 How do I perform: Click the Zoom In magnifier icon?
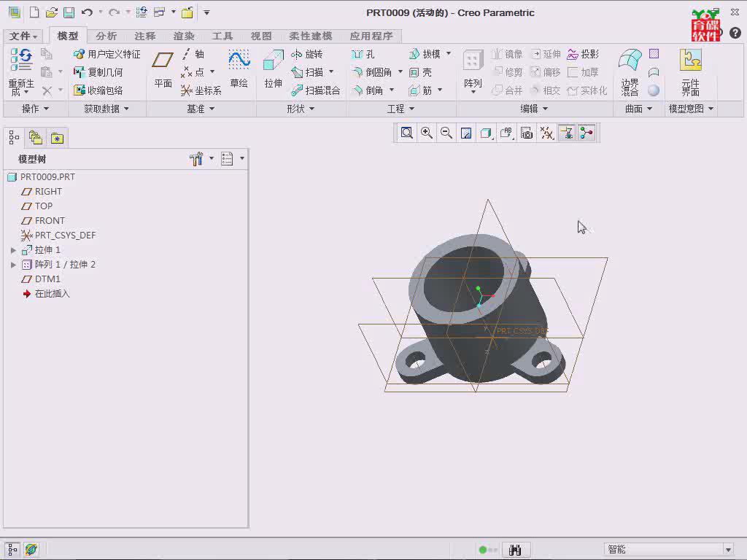click(426, 133)
